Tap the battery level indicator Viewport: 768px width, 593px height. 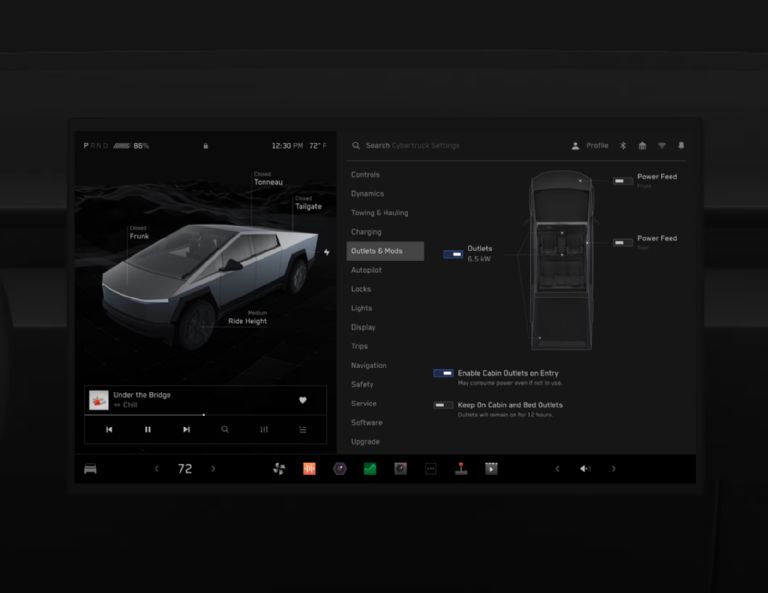click(131, 145)
